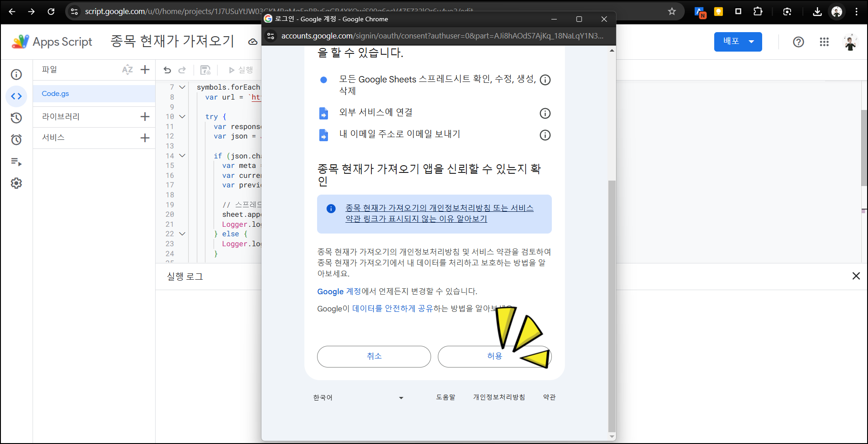Bookmark this page with star icon
The image size is (868, 444).
point(672,12)
